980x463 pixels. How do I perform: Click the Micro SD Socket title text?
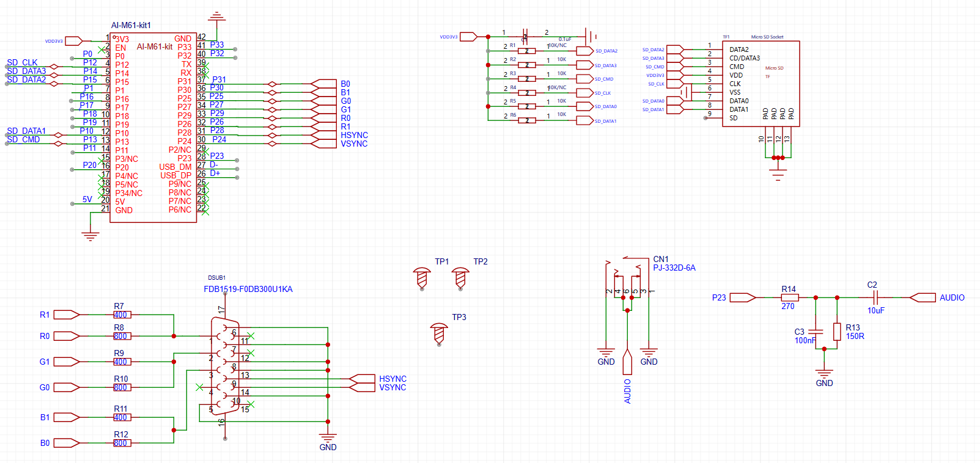pyautogui.click(x=767, y=37)
